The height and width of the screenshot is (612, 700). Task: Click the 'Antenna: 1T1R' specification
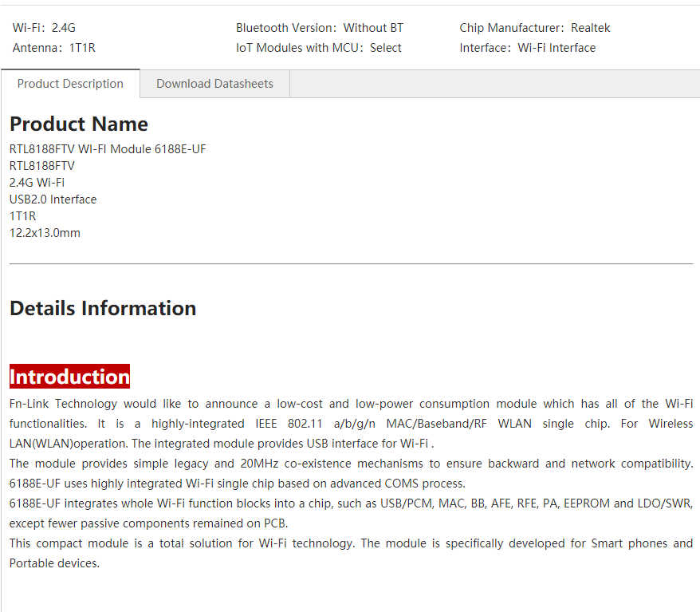point(54,48)
